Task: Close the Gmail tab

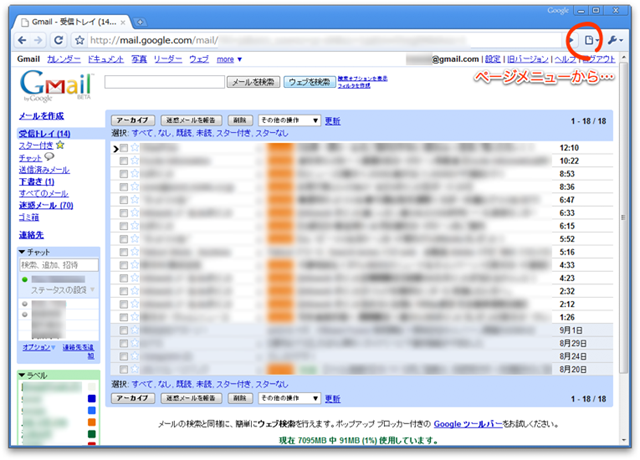Action: 123,22
